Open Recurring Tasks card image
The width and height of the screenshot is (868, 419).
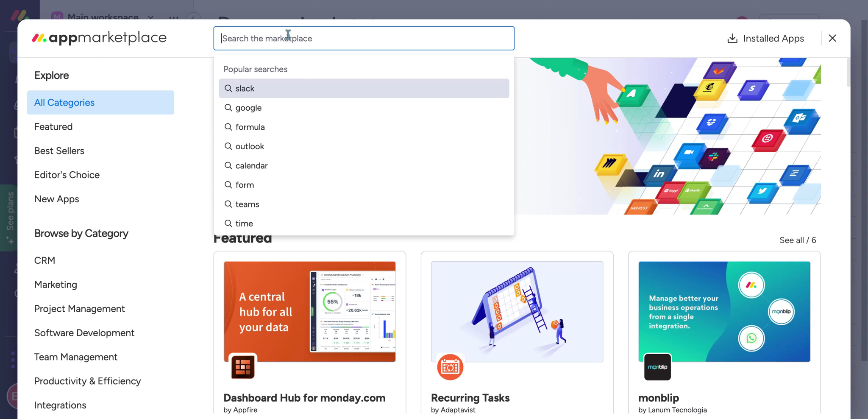point(517,312)
